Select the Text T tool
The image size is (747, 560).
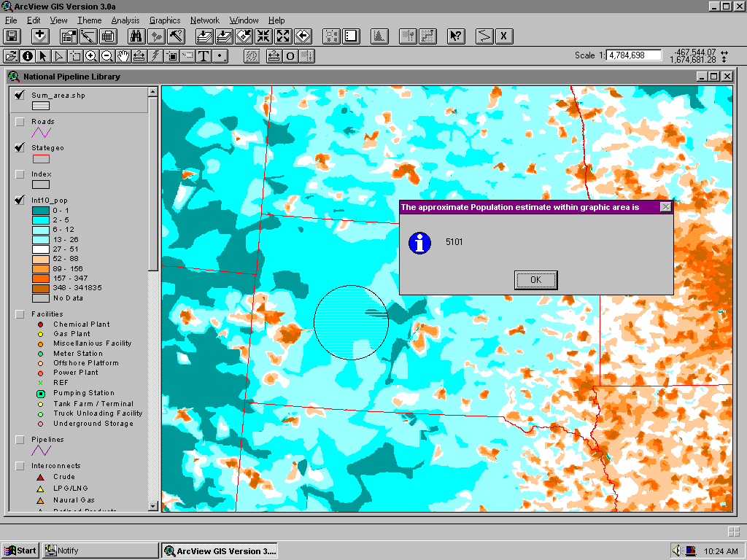pyautogui.click(x=204, y=56)
